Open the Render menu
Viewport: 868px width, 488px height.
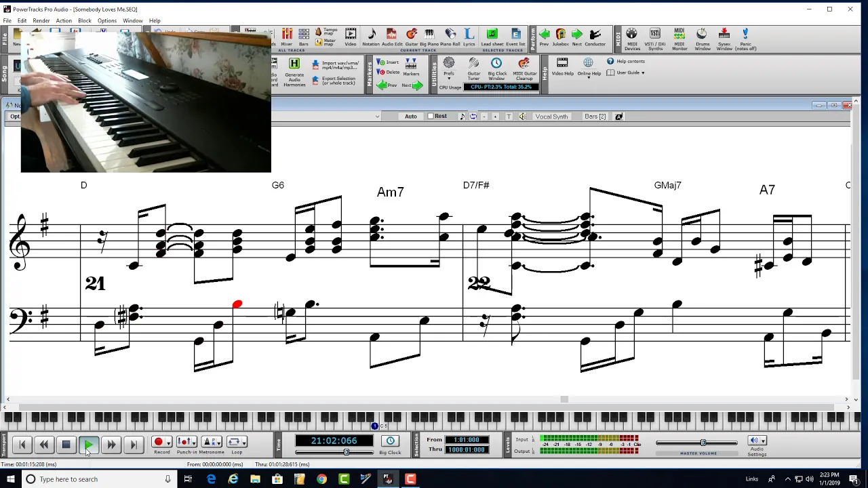pos(41,21)
